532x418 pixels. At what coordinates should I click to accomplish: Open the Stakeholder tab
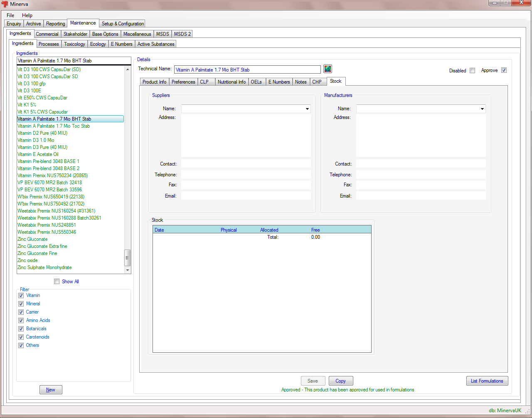(x=75, y=34)
